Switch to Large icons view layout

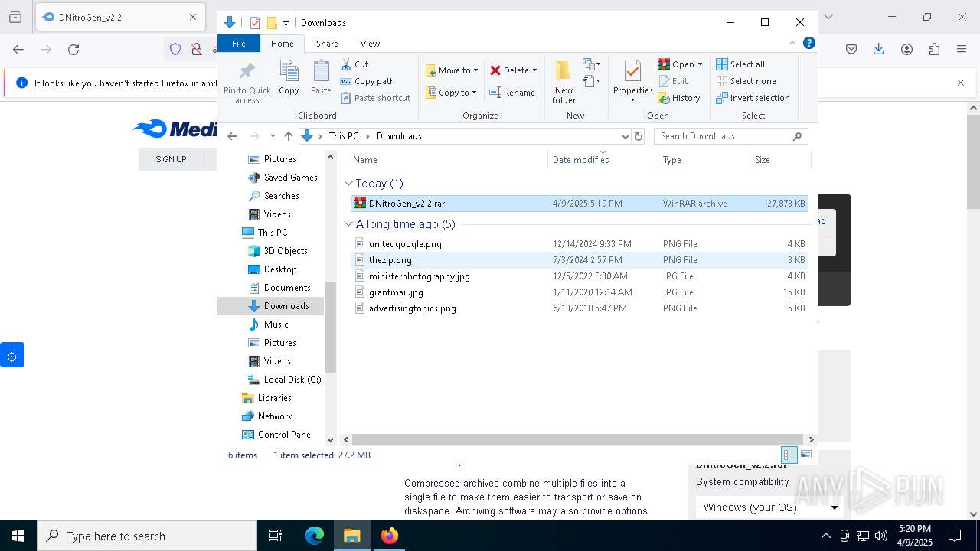(806, 455)
